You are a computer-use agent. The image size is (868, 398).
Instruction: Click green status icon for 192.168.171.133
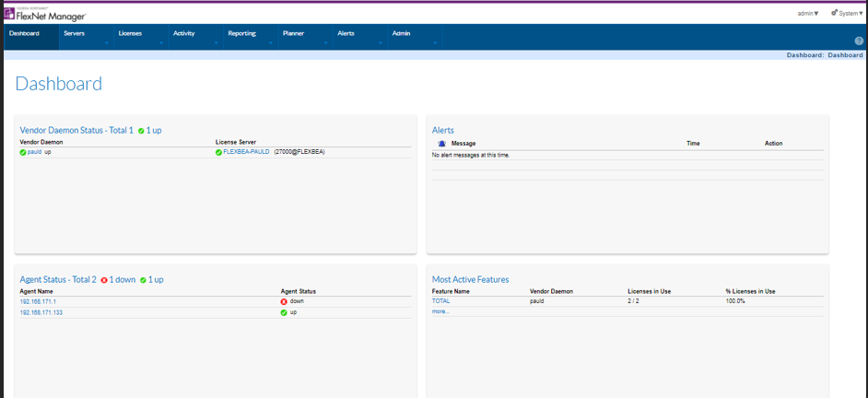284,312
